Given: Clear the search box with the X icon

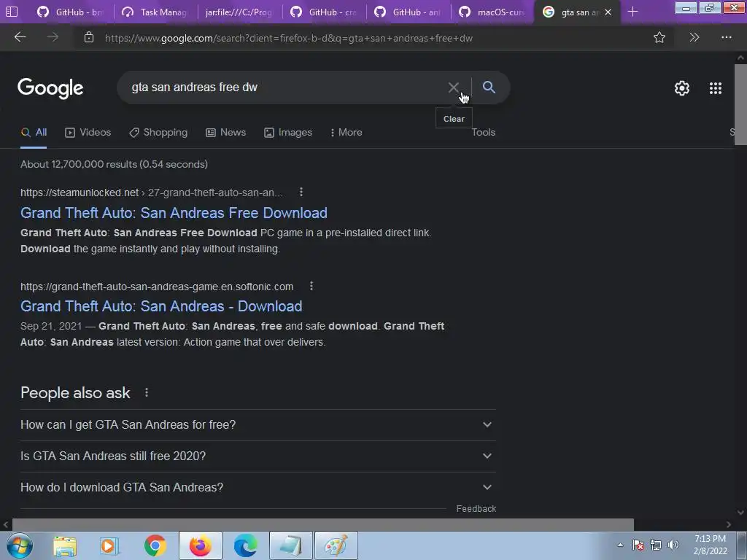Looking at the screenshot, I should [x=454, y=87].
